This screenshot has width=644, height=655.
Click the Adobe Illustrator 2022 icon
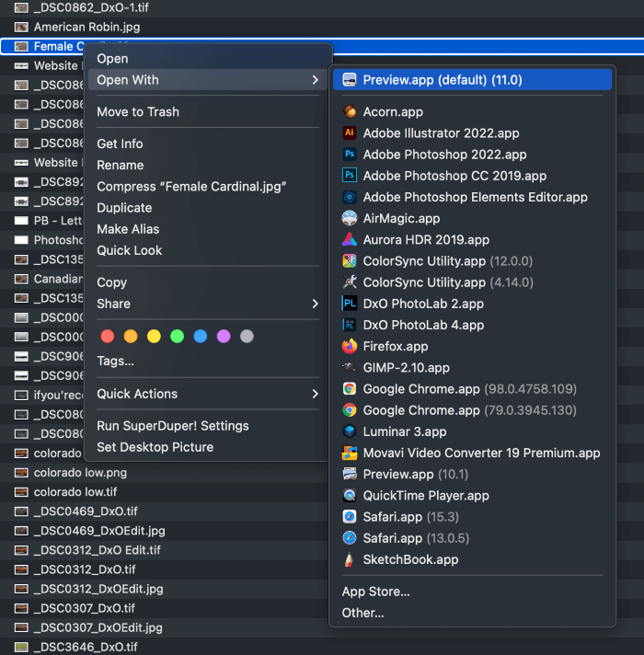[350, 133]
